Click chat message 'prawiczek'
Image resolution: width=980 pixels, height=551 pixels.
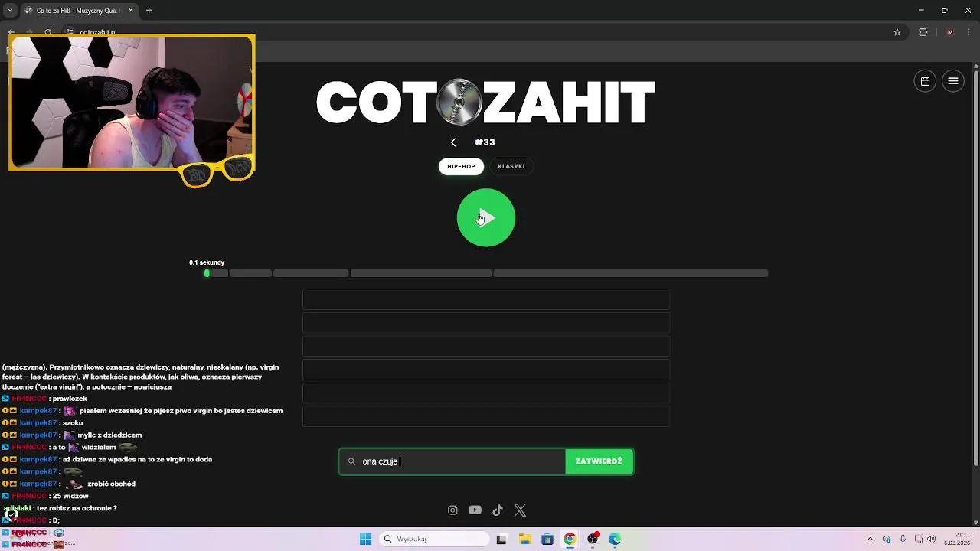70,399
